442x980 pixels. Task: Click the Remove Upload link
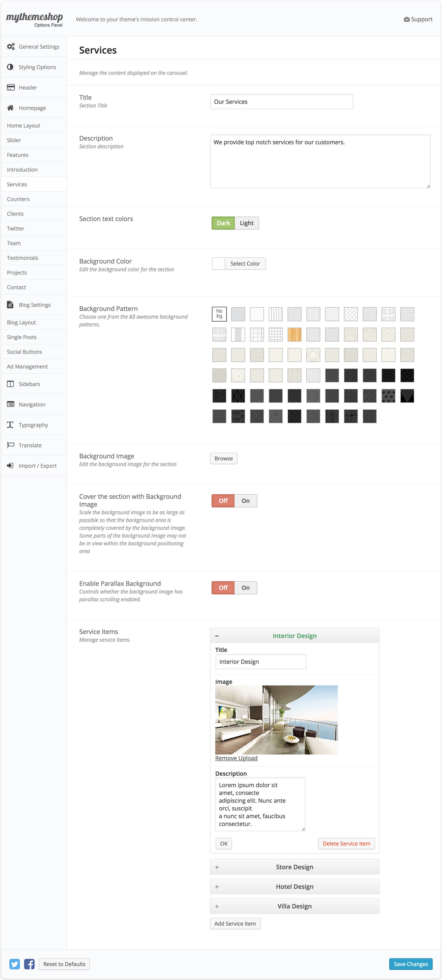click(236, 758)
